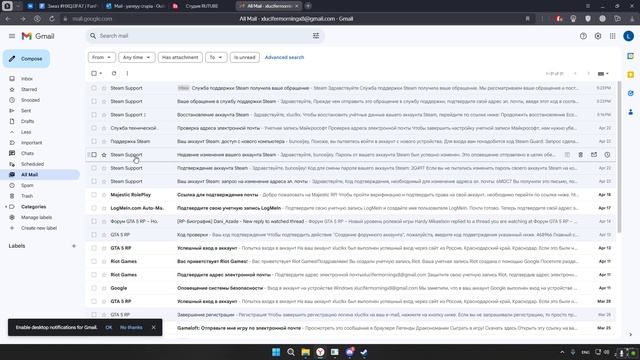Open the Gmail main menu hamburger
This screenshot has height=360, width=640.
(x=12, y=36)
